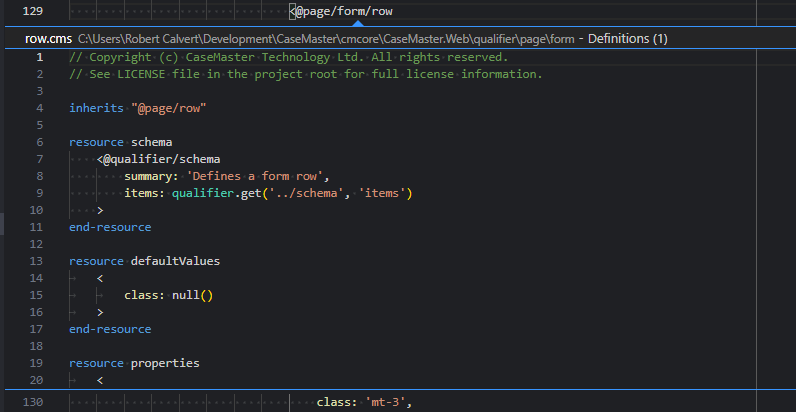Click the Definitions (1) label
The width and height of the screenshot is (796, 412).
(627, 39)
